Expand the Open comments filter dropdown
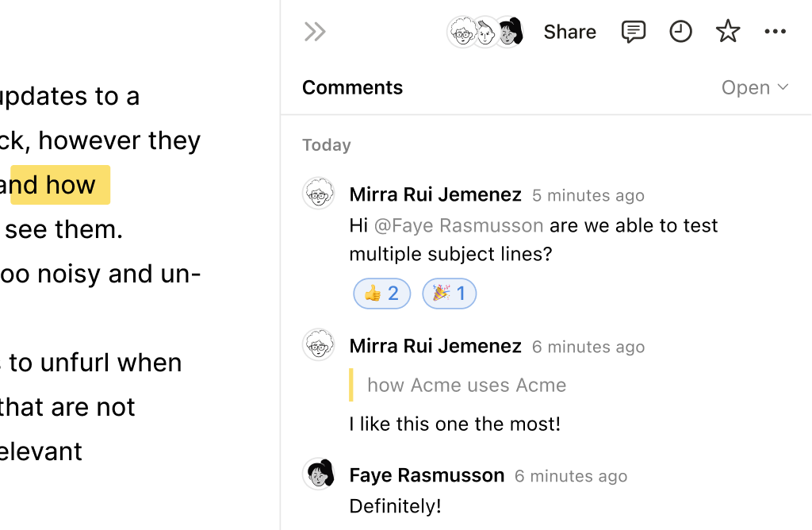The width and height of the screenshot is (812, 530). [754, 88]
